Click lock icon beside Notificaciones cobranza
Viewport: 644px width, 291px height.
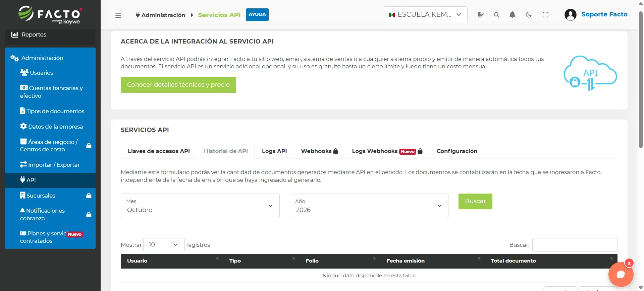(89, 215)
